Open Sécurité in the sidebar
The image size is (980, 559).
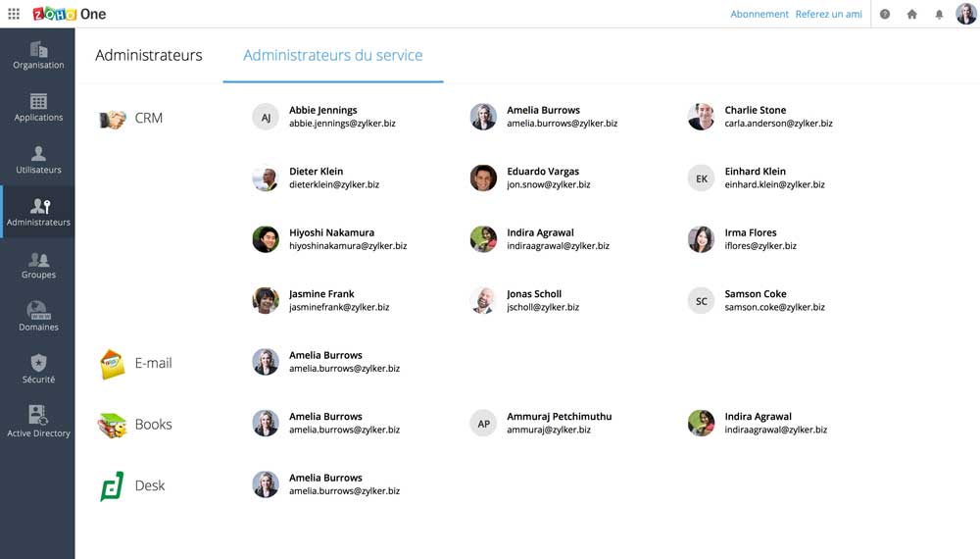coord(38,370)
